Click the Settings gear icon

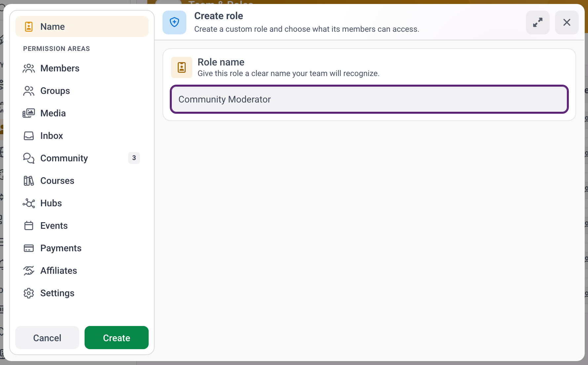click(x=29, y=293)
